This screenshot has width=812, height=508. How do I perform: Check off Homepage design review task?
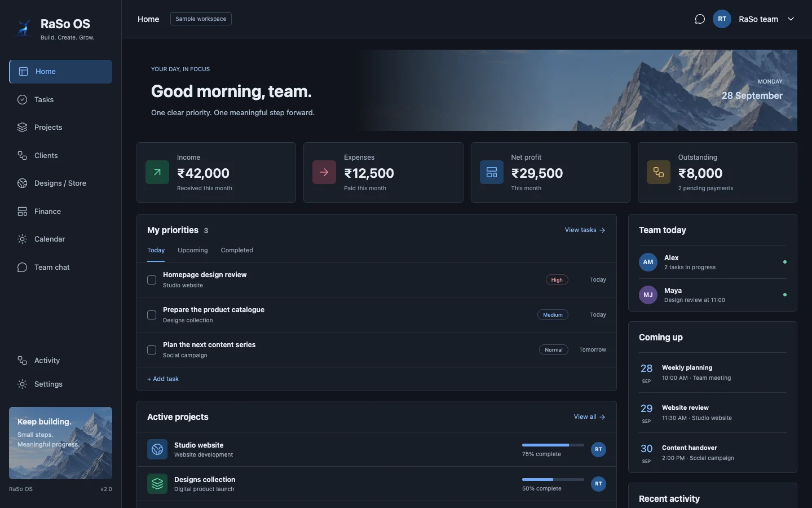152,280
